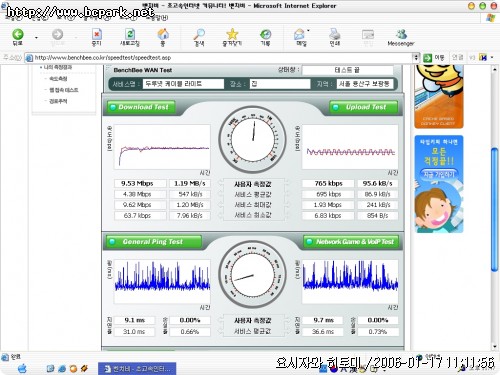Viewport: 500px width, 375px height.
Task: Click the Upload Test button
Action: (x=364, y=107)
